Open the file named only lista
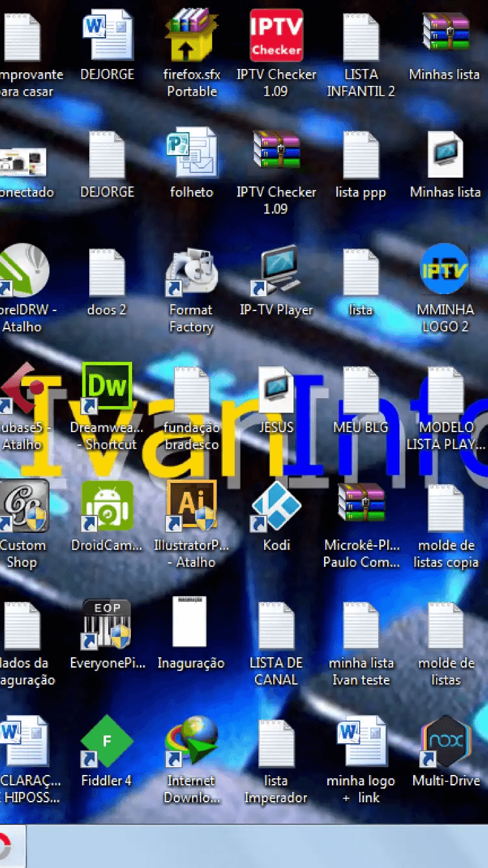Viewport: 488px width, 868px height. 361,273
